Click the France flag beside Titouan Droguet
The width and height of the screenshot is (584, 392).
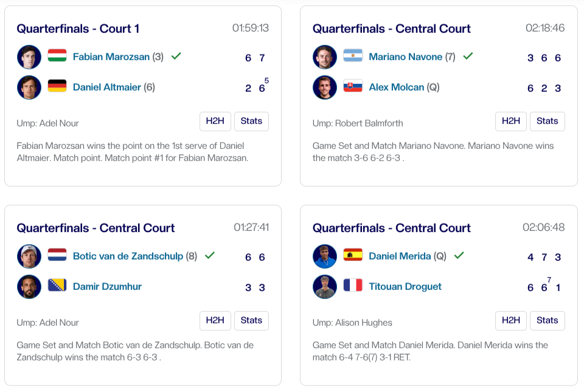click(353, 286)
